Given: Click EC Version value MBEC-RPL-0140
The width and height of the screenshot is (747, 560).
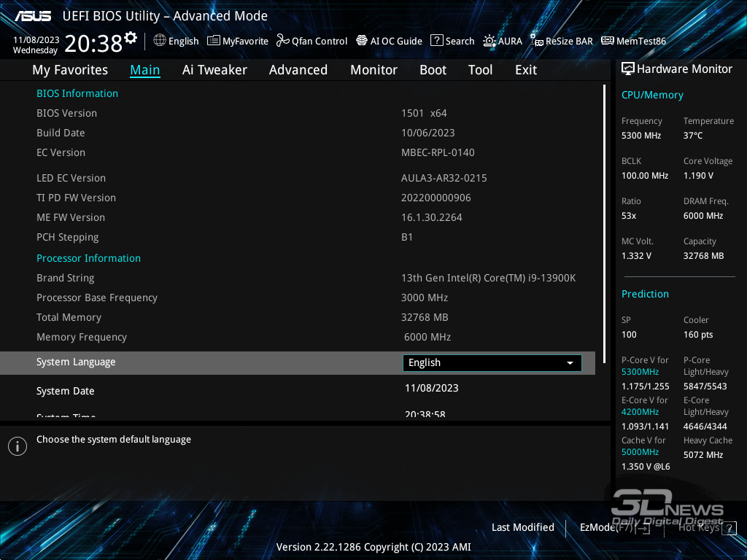Looking at the screenshot, I should (438, 153).
